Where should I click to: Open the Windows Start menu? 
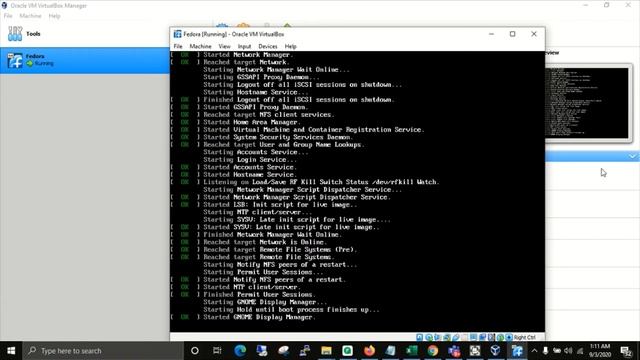pyautogui.click(x=11, y=351)
